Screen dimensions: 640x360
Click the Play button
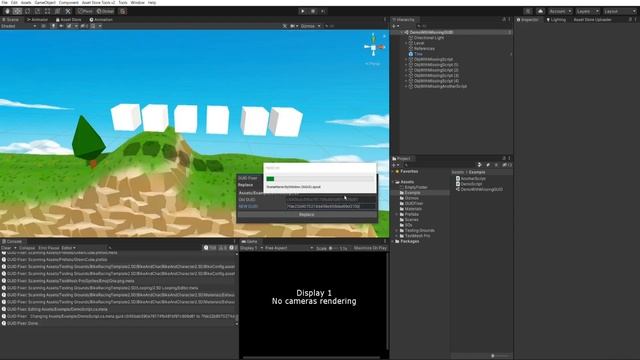[302, 11]
